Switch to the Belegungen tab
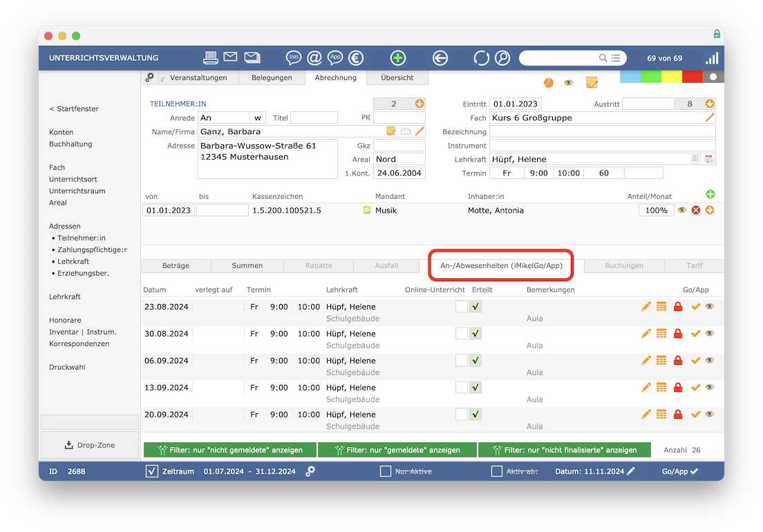 click(x=272, y=77)
